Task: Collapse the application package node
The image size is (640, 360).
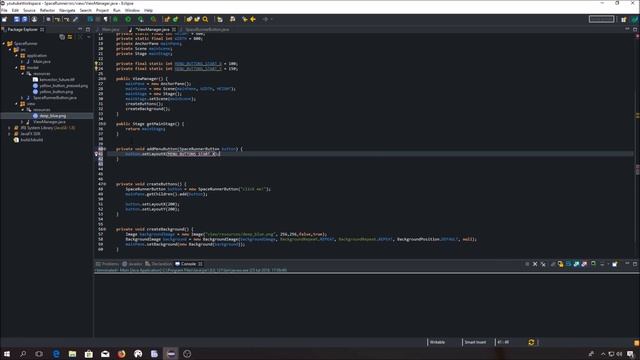Action: point(16,56)
